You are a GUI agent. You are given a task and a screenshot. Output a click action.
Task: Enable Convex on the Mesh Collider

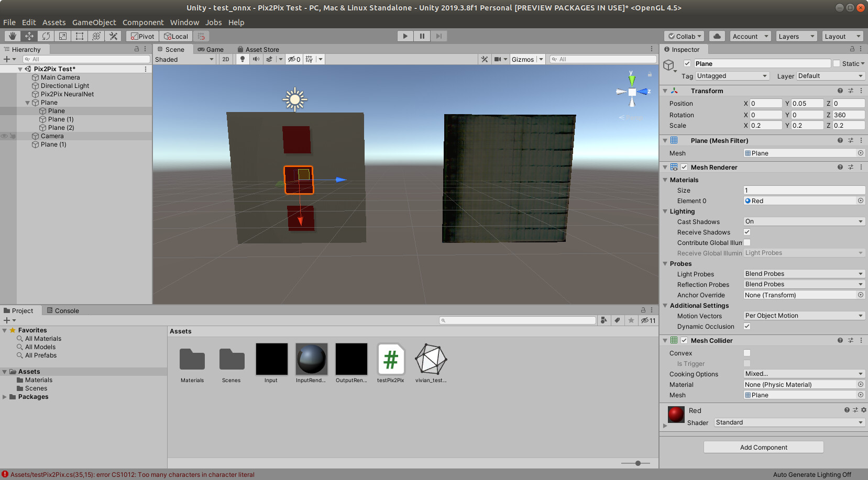[747, 353]
